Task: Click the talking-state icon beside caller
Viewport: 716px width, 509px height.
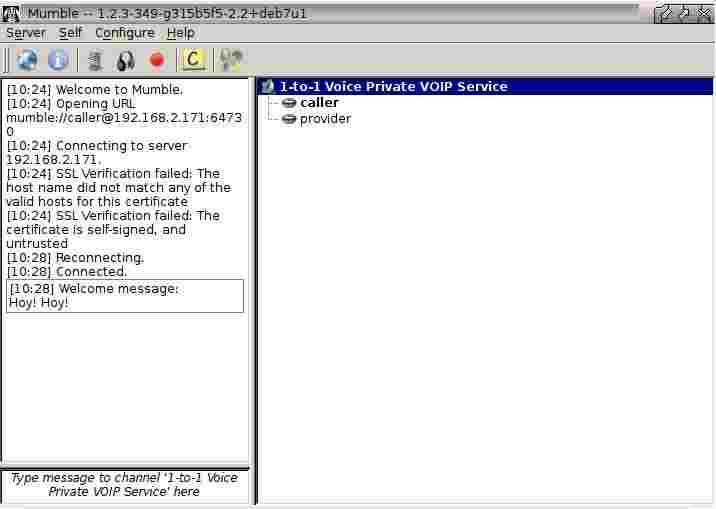Action: click(289, 103)
